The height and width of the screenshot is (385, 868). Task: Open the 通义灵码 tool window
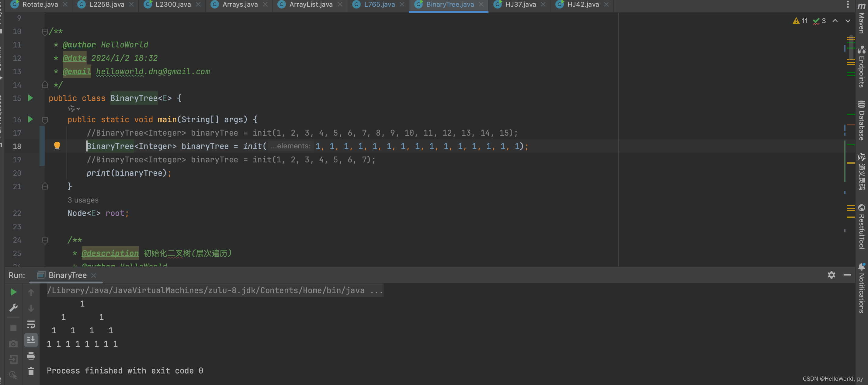pyautogui.click(x=862, y=172)
